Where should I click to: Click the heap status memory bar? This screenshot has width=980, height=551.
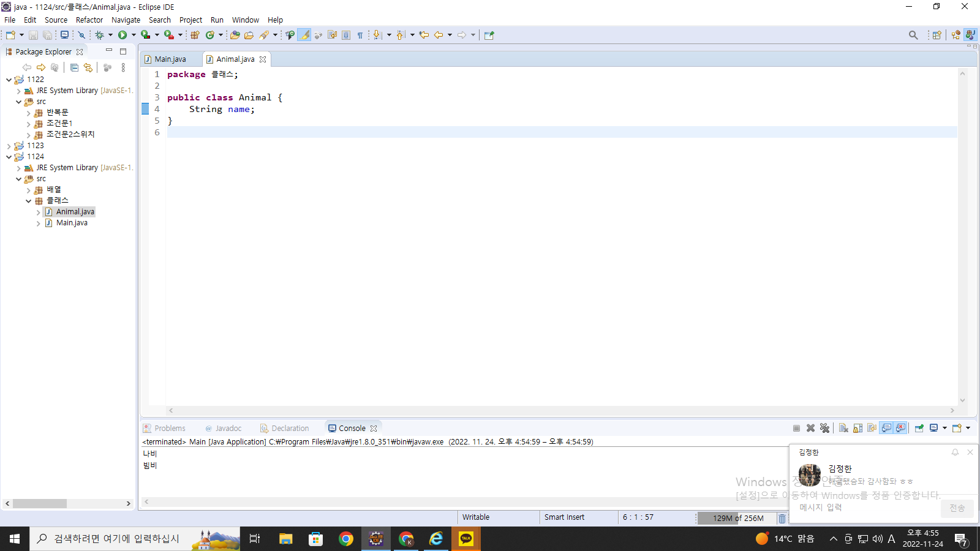point(738,519)
